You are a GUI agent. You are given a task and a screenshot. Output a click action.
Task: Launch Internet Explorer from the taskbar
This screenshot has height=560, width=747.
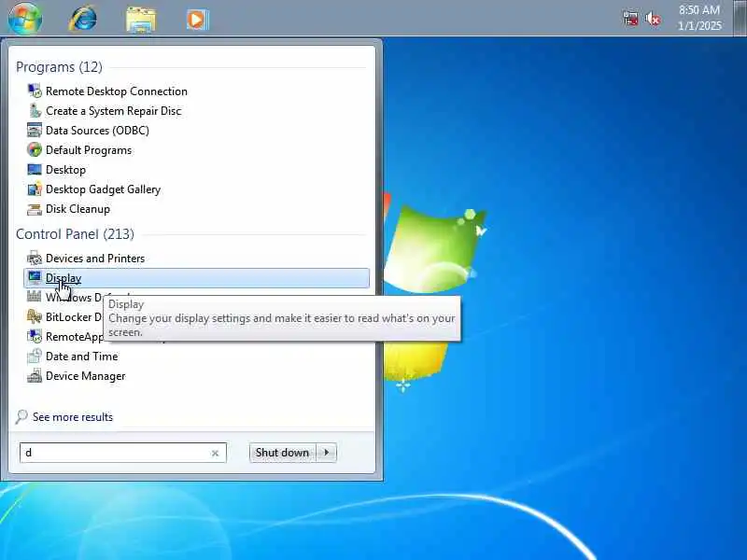(x=83, y=19)
